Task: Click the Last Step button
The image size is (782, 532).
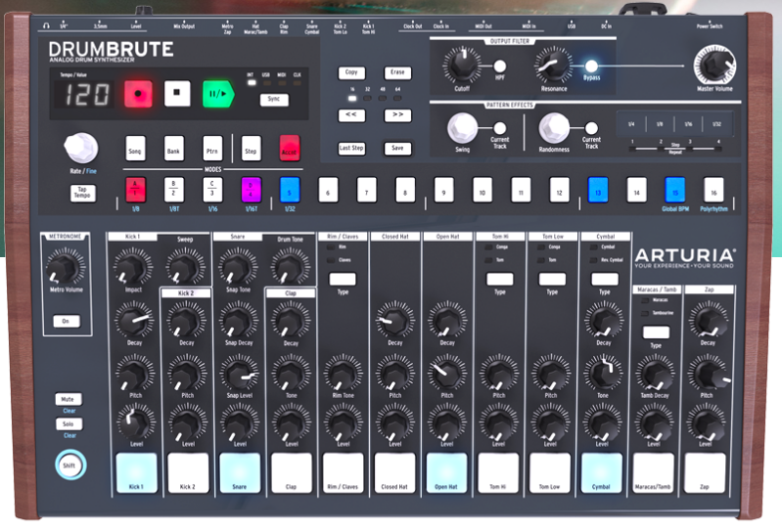Action: (351, 148)
